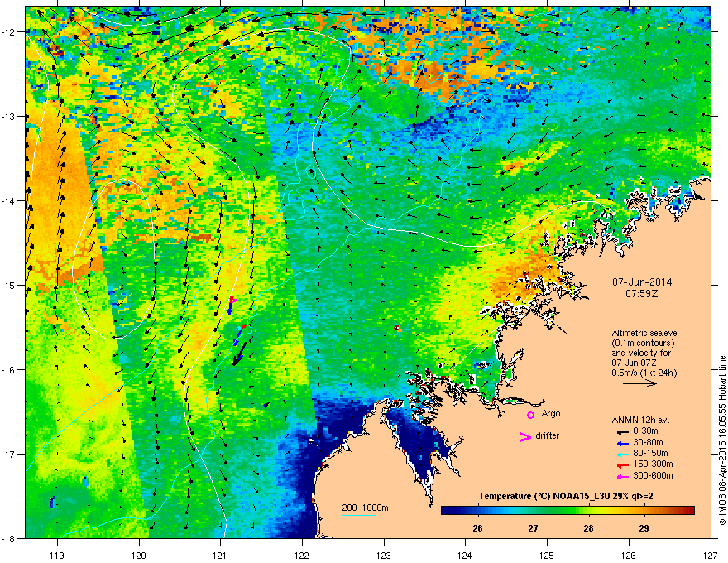
Task: Click the latitude axis label -13
Action: tap(9, 117)
